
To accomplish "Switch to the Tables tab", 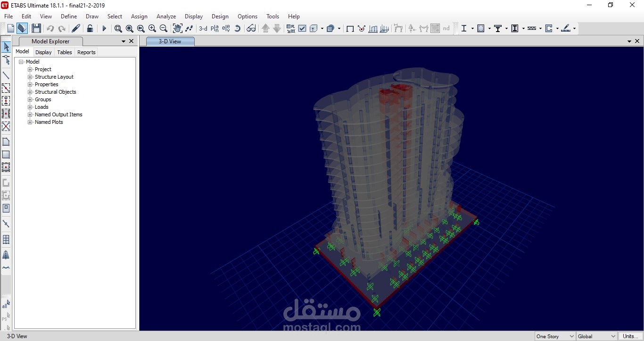I will [64, 52].
